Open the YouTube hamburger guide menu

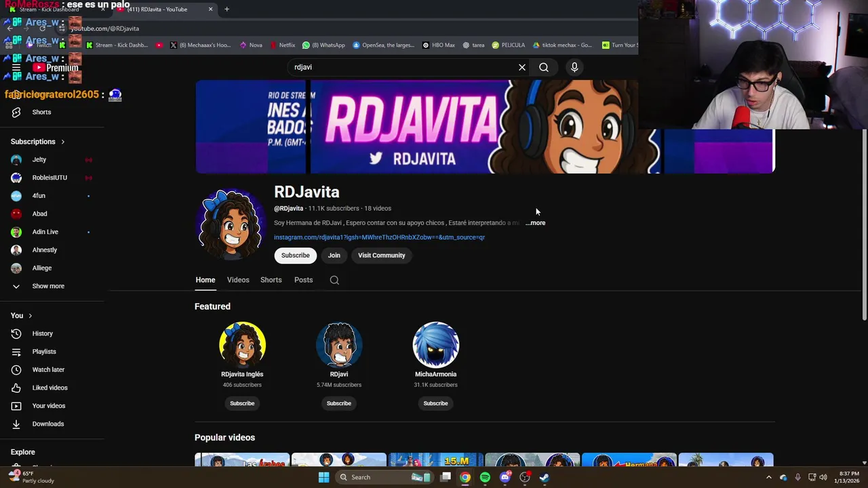coord(16,67)
